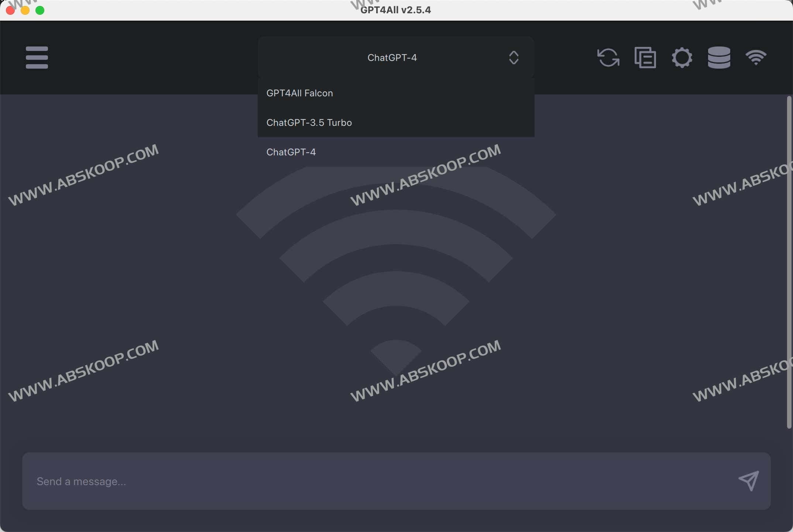Select GPT4All Falcon from the model list
Screen dimensions: 793x532
point(299,93)
